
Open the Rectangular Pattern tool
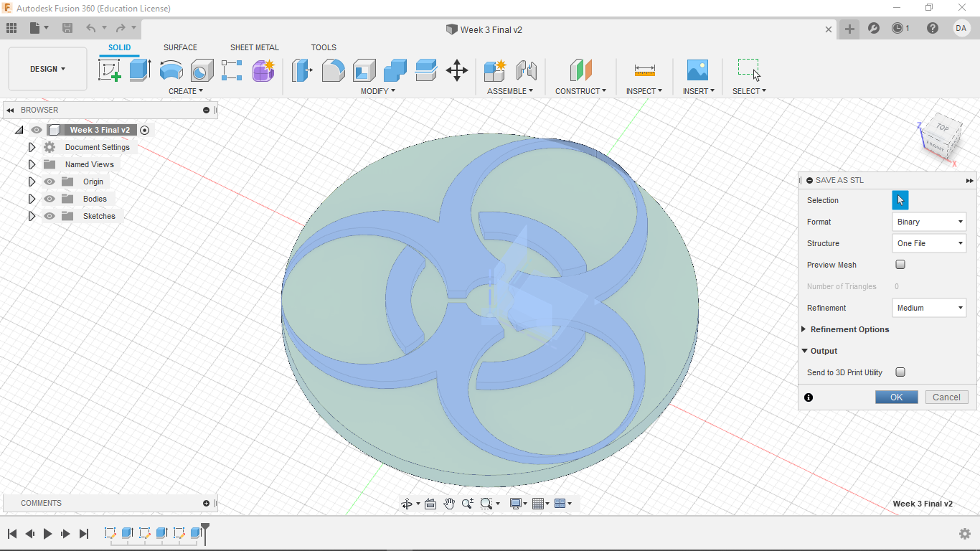[x=232, y=70]
